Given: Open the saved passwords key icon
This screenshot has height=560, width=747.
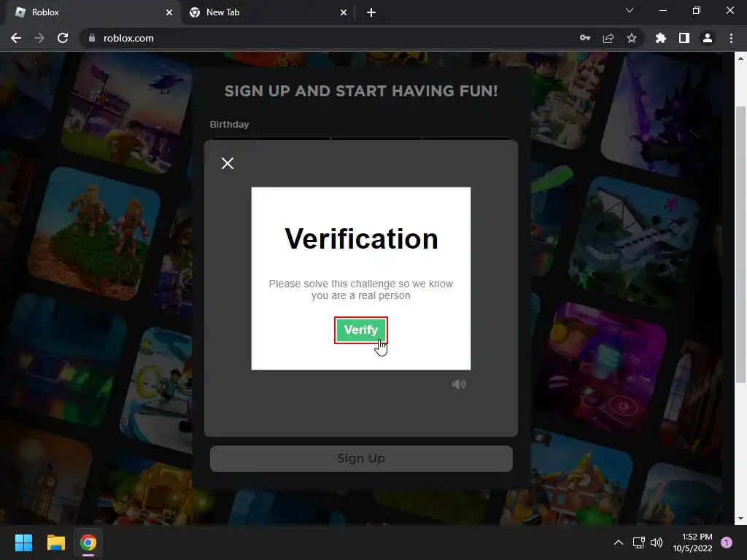Looking at the screenshot, I should [585, 38].
